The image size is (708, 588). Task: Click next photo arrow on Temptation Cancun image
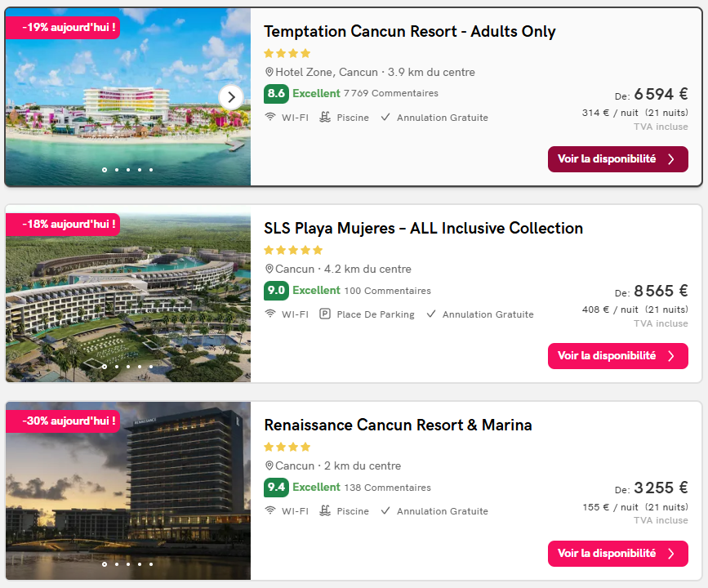(231, 97)
